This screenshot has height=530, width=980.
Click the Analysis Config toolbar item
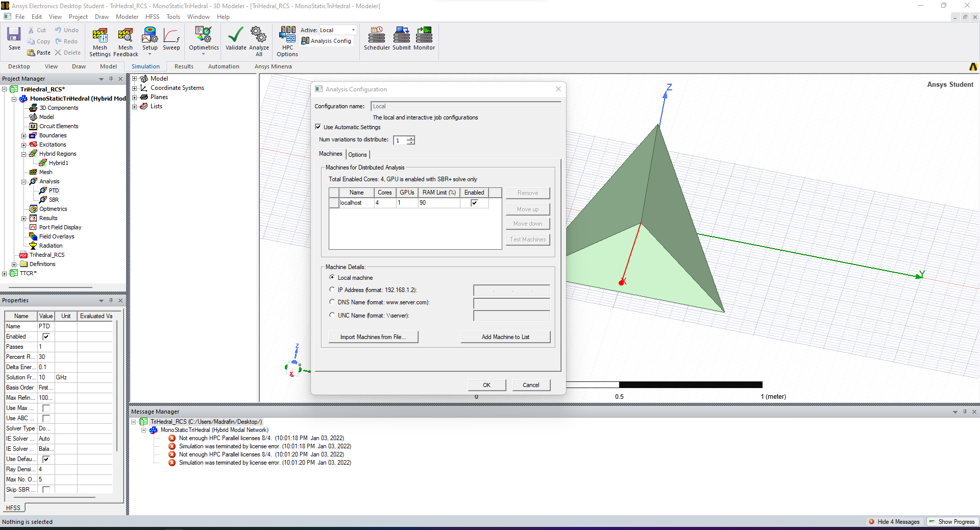pos(326,41)
